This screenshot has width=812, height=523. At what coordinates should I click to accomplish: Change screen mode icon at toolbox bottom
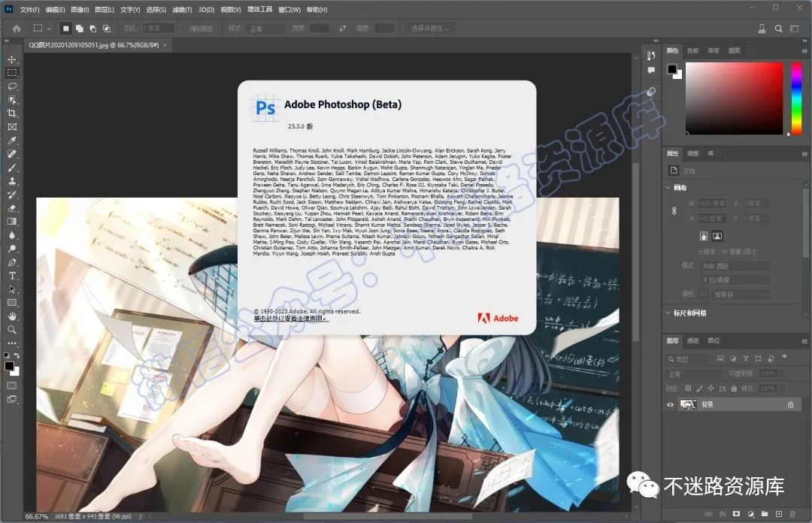[12, 399]
